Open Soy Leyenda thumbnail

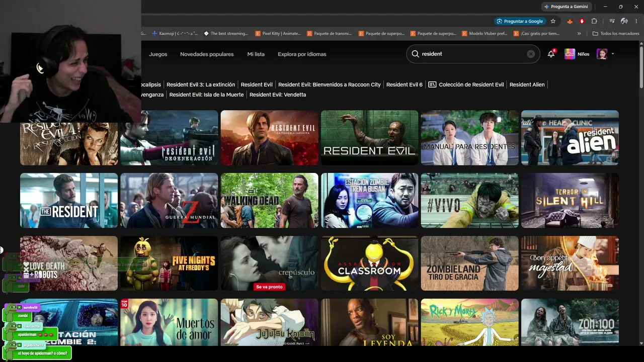tap(370, 322)
